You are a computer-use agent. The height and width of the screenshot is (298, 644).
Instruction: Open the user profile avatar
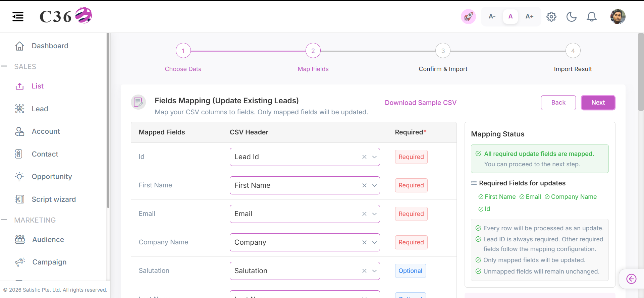pos(618,16)
